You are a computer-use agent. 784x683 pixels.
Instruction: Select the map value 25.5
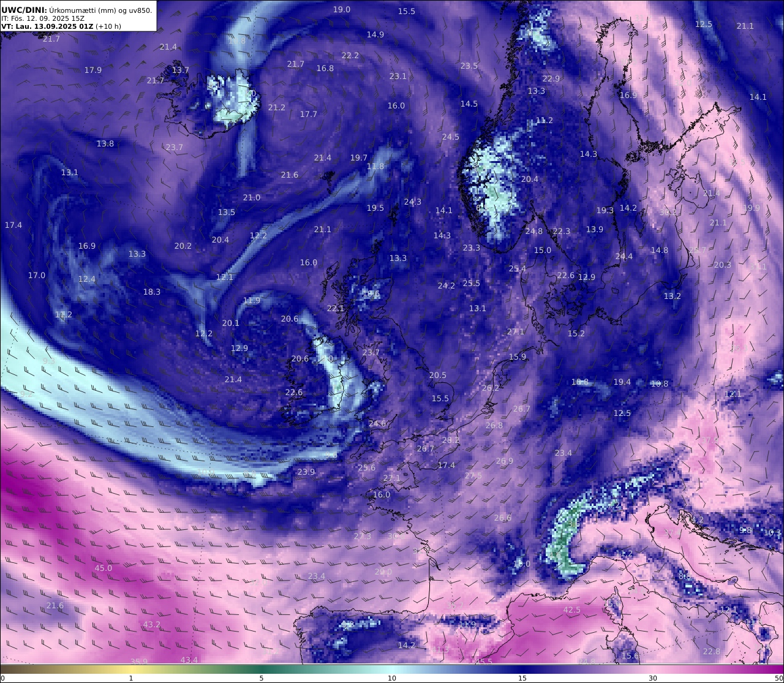(472, 283)
